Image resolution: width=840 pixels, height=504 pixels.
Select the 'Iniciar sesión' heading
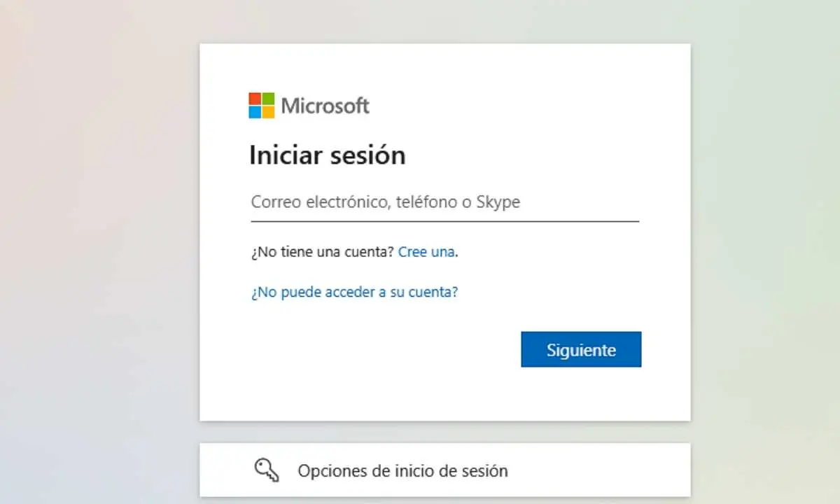coord(328,155)
